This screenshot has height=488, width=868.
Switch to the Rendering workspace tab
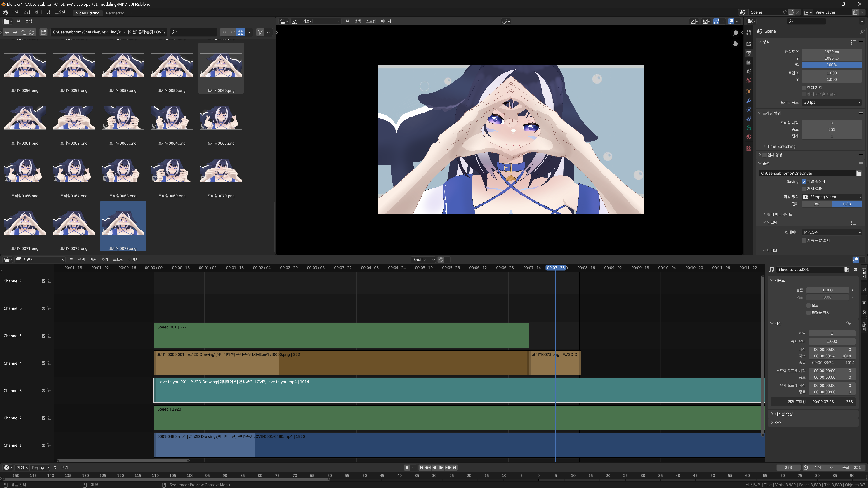tap(115, 13)
